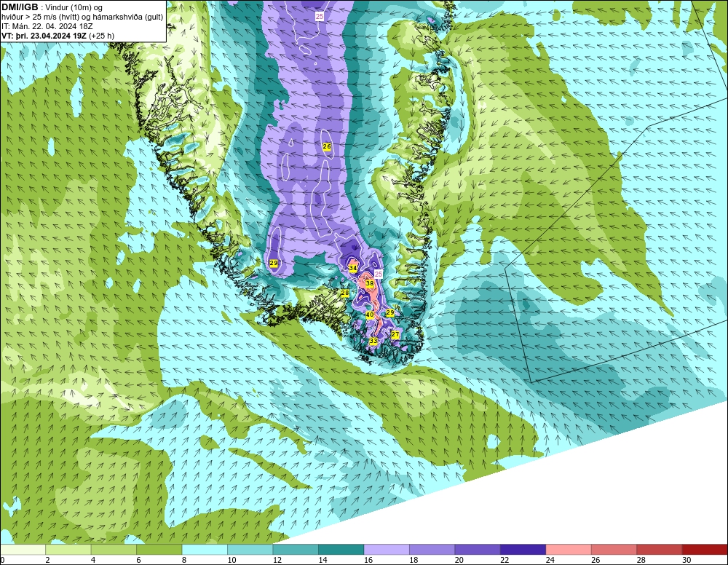Click the 28–30 m/s red legend swatch
The width and height of the screenshot is (728, 565).
tap(660, 550)
